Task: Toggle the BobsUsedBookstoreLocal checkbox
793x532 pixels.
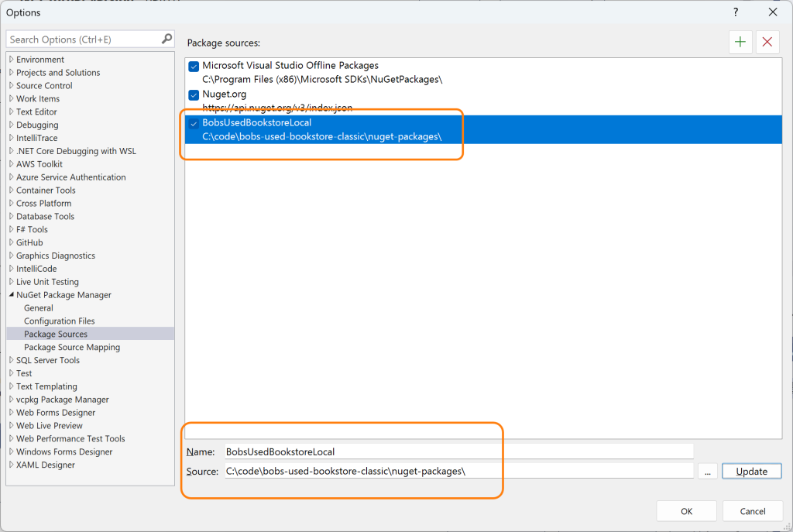Action: (x=194, y=122)
